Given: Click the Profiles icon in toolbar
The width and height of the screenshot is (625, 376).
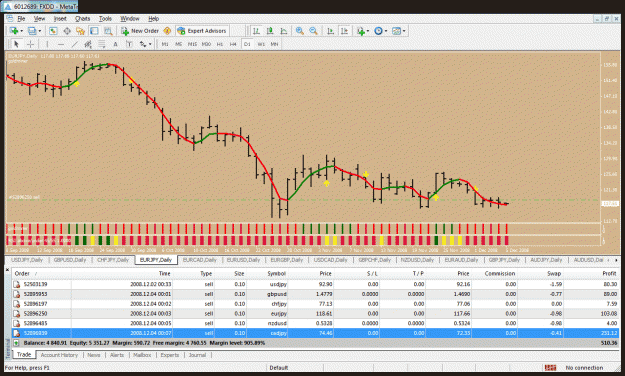Looking at the screenshot, I should point(32,31).
